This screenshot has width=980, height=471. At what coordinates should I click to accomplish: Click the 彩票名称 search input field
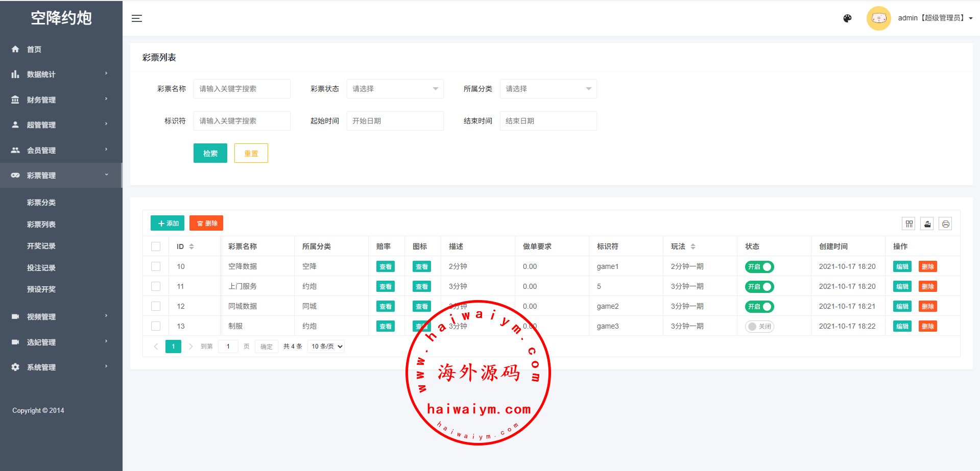coord(242,89)
